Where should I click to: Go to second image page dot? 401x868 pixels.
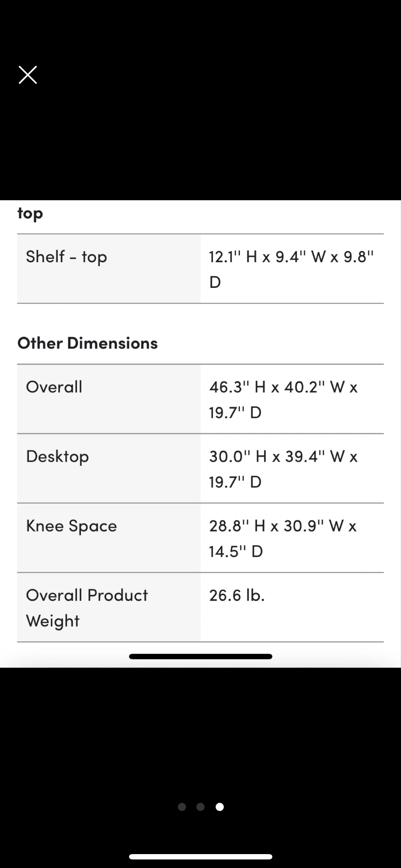(x=200, y=807)
